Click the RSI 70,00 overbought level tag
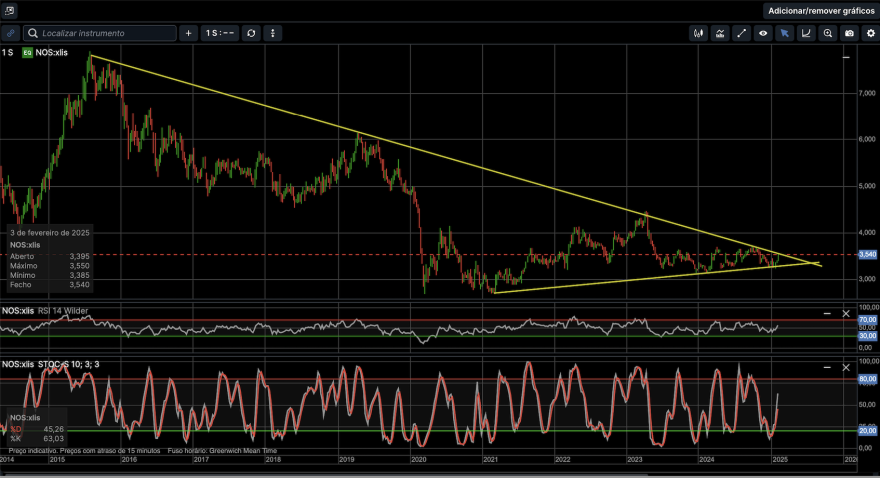 click(x=868, y=320)
